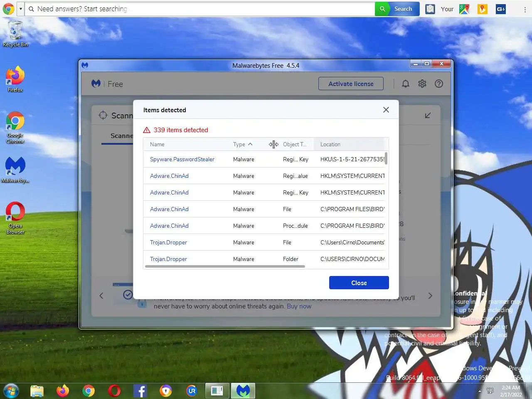Go to the previous promo slide arrow
Screen dimensions: 532x399
point(101,296)
